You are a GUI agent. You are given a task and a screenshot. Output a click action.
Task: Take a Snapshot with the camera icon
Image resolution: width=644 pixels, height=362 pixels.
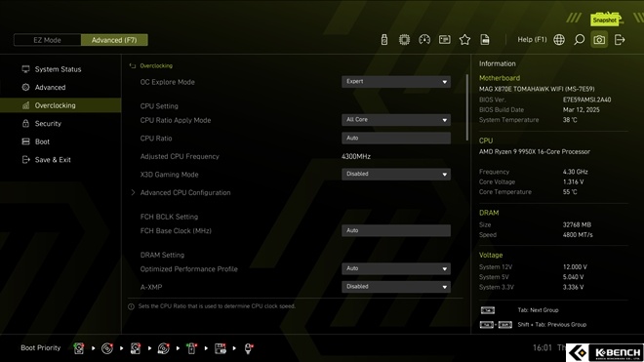599,40
